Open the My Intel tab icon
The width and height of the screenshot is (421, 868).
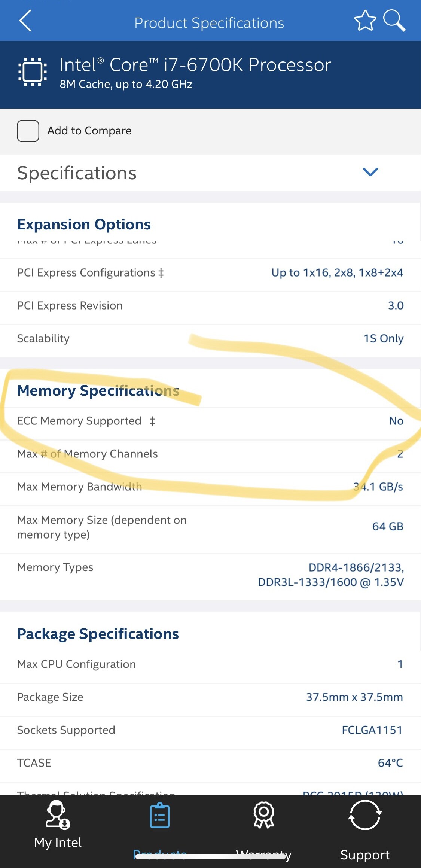point(58,814)
